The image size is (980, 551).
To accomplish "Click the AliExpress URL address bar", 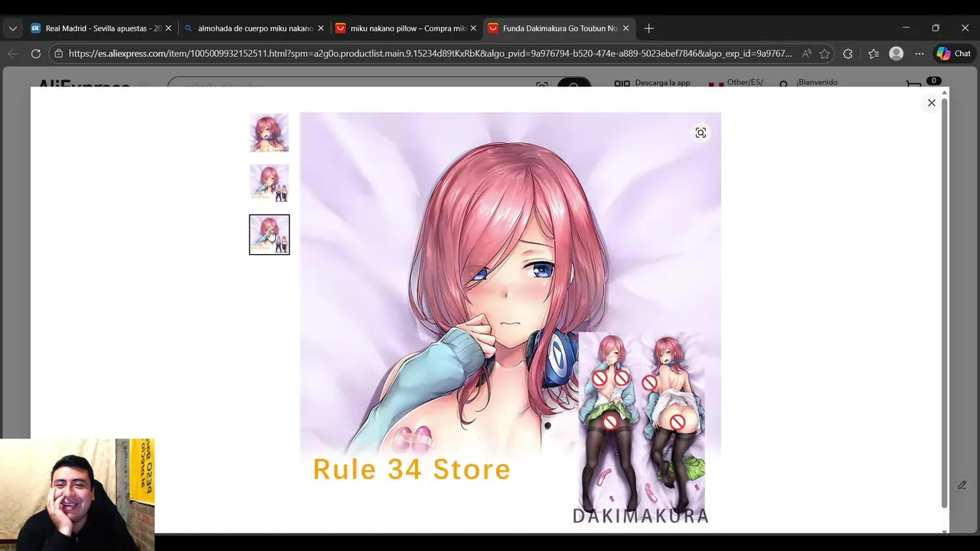I will coord(429,54).
